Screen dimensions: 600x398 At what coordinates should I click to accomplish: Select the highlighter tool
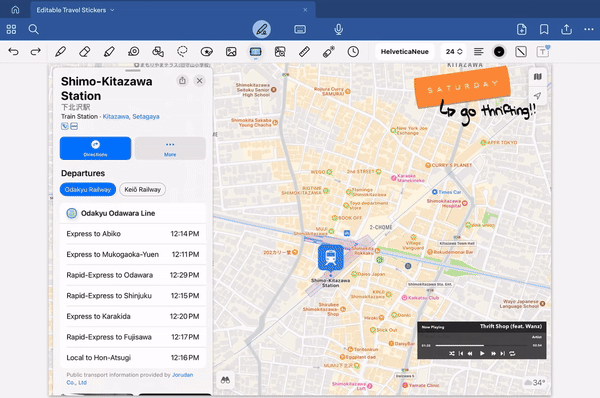tap(109, 52)
